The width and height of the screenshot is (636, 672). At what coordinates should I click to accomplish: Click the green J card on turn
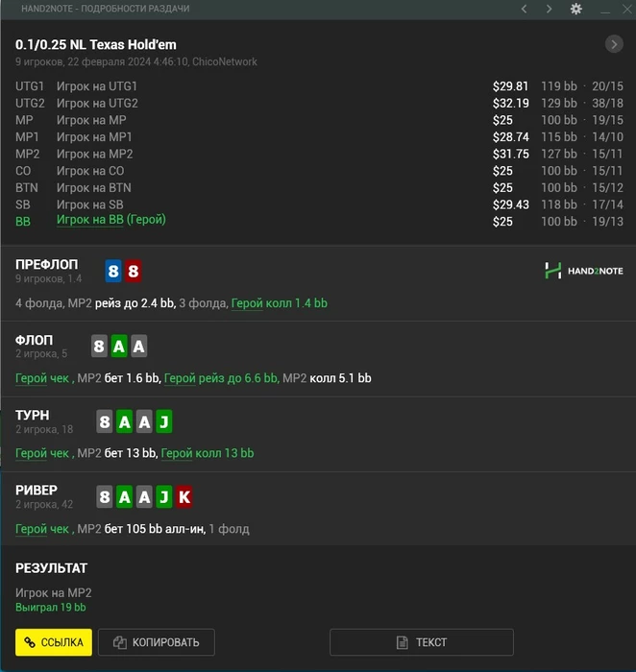click(164, 421)
